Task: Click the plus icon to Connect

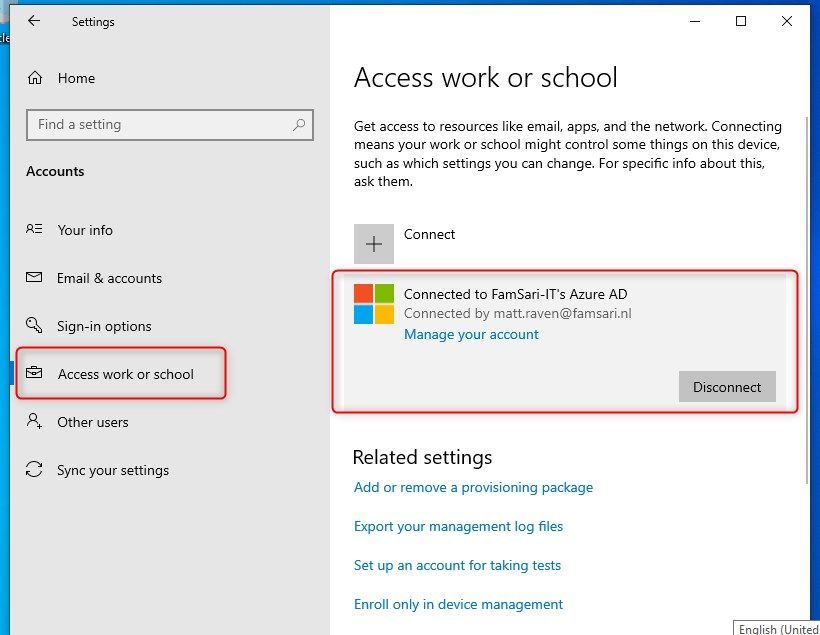Action: [373, 244]
